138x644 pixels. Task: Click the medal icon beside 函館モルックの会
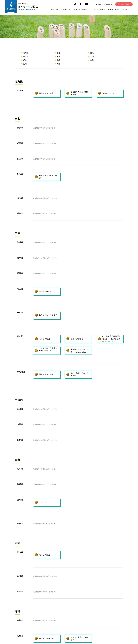36,93
